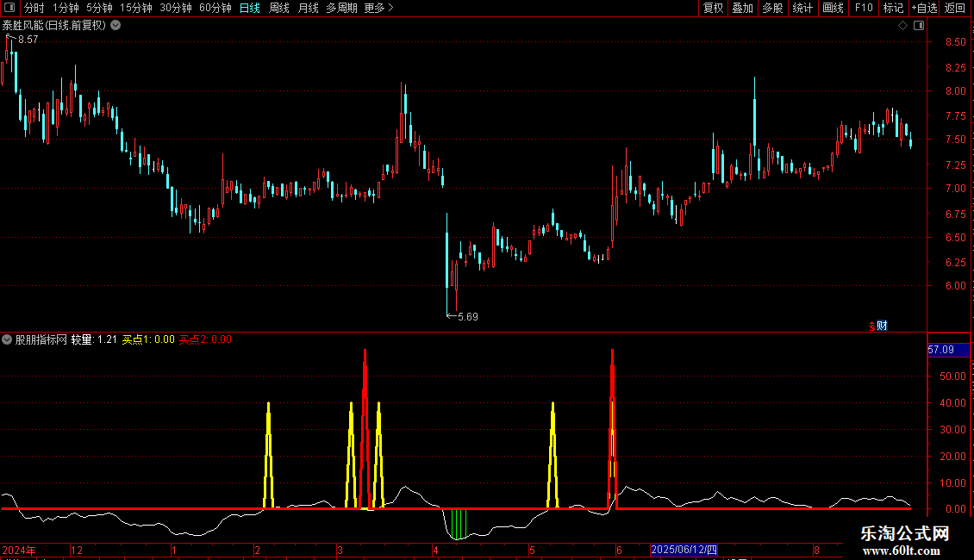Select the 分时 intraday tab
Image resolution: width=974 pixels, height=560 pixels.
34,8
